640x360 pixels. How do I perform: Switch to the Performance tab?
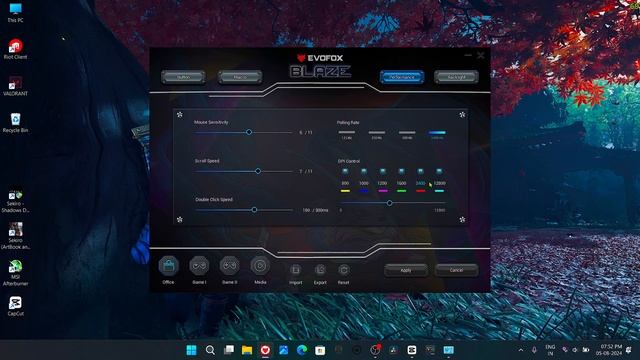coord(402,77)
